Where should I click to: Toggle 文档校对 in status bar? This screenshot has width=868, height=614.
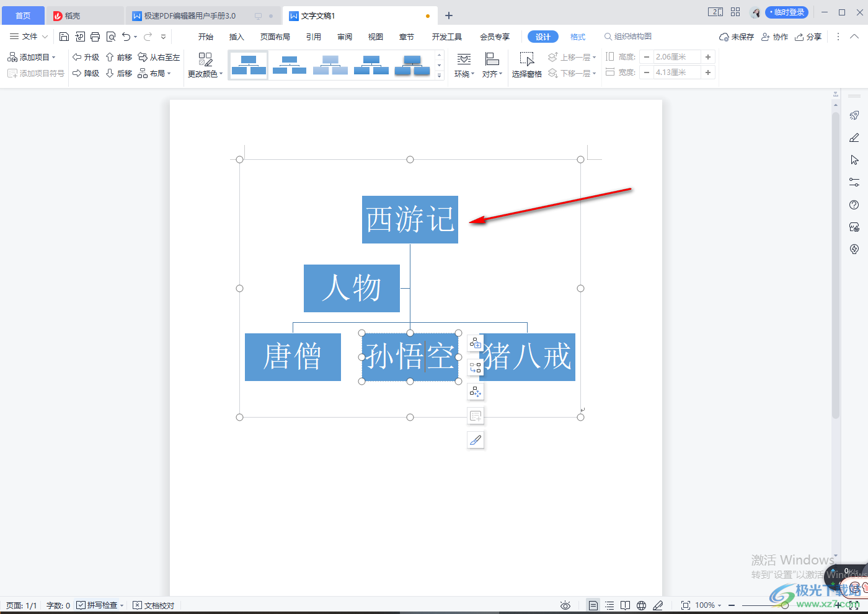coord(154,605)
